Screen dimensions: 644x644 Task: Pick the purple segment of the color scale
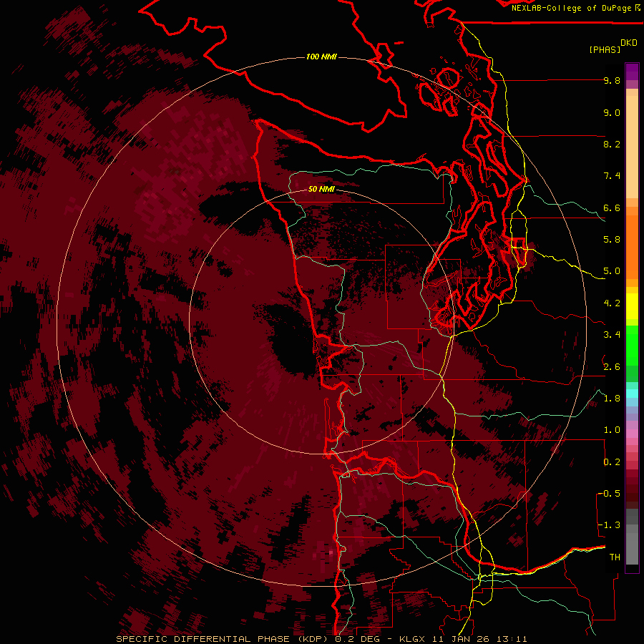(632, 72)
